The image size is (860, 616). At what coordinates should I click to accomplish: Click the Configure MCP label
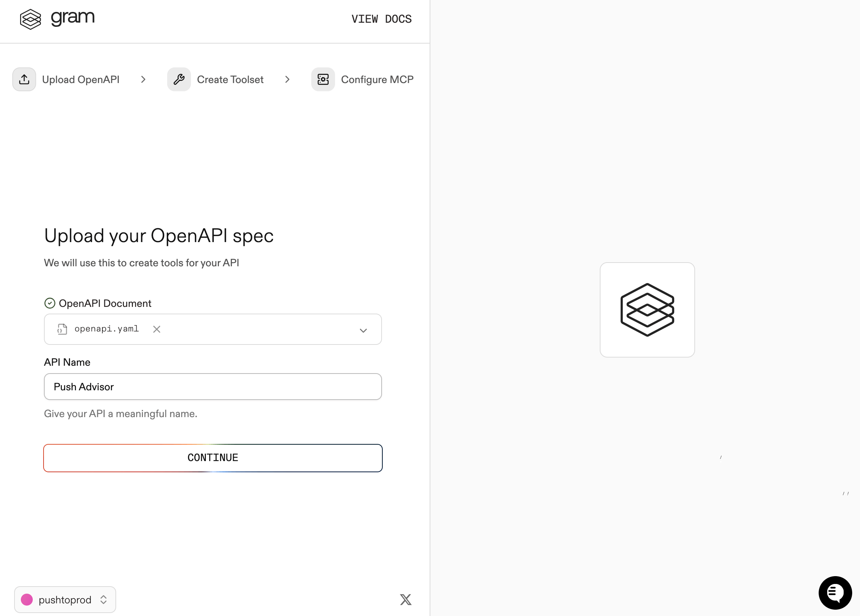(x=377, y=79)
